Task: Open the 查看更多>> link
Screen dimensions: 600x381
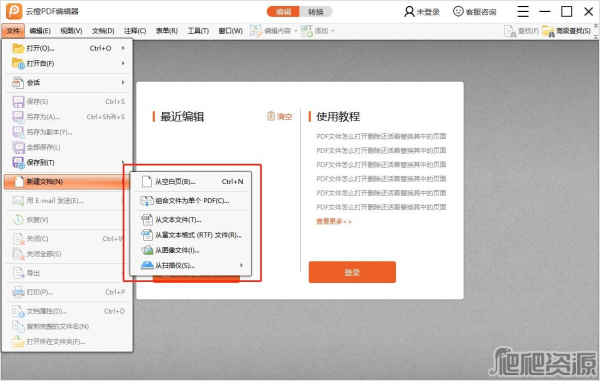Action: pyautogui.click(x=334, y=221)
